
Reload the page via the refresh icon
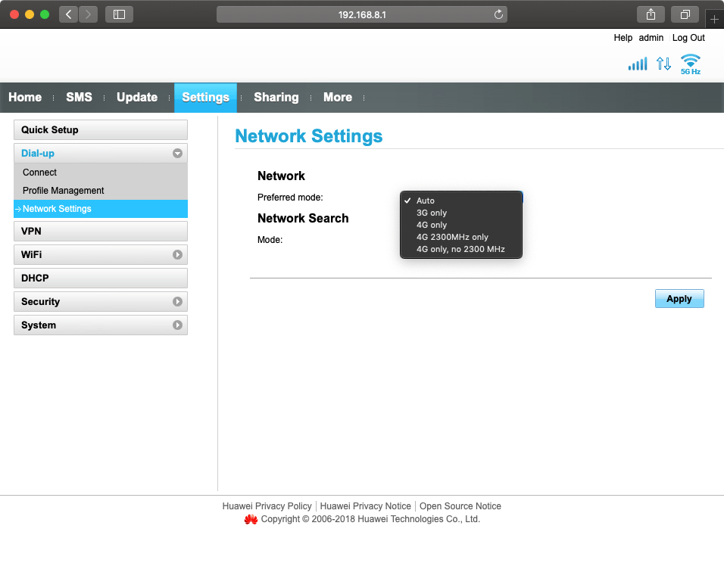coord(498,14)
